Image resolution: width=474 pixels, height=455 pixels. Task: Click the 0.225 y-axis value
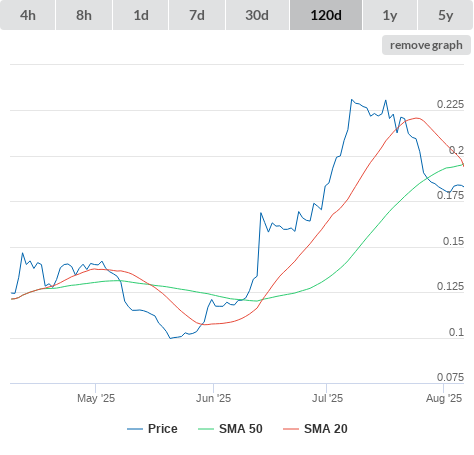click(450, 104)
